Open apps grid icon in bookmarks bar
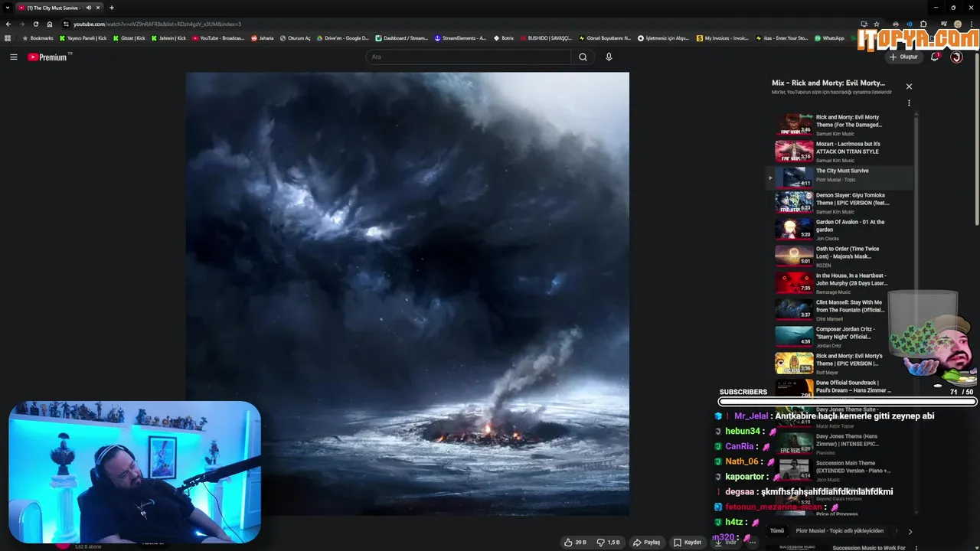The image size is (980, 551). 8,37
